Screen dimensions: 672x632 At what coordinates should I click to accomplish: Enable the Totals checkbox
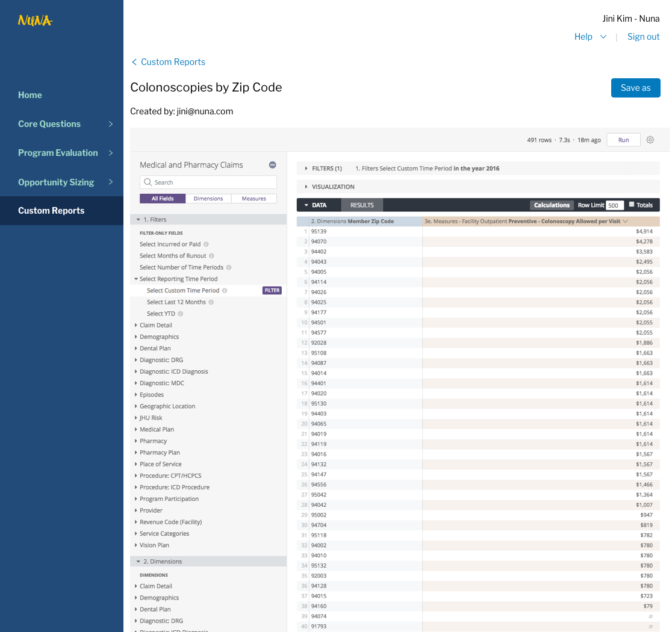(630, 205)
